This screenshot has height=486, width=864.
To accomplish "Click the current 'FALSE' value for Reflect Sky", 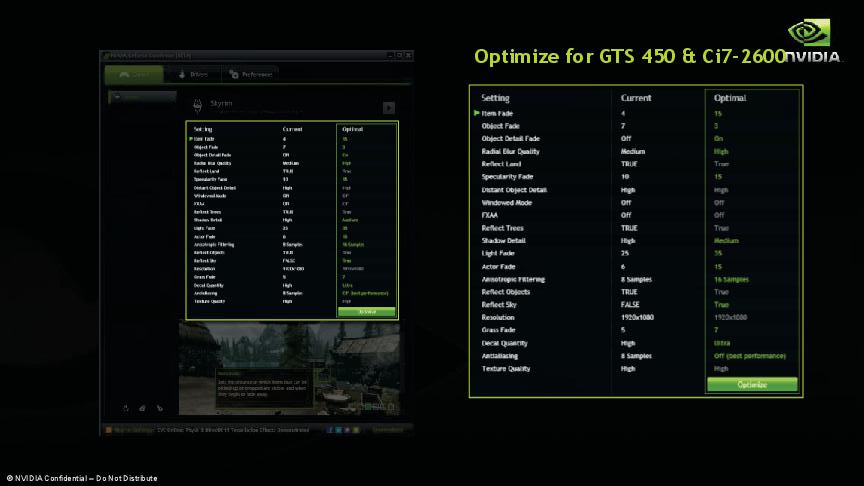I will coord(630,304).
